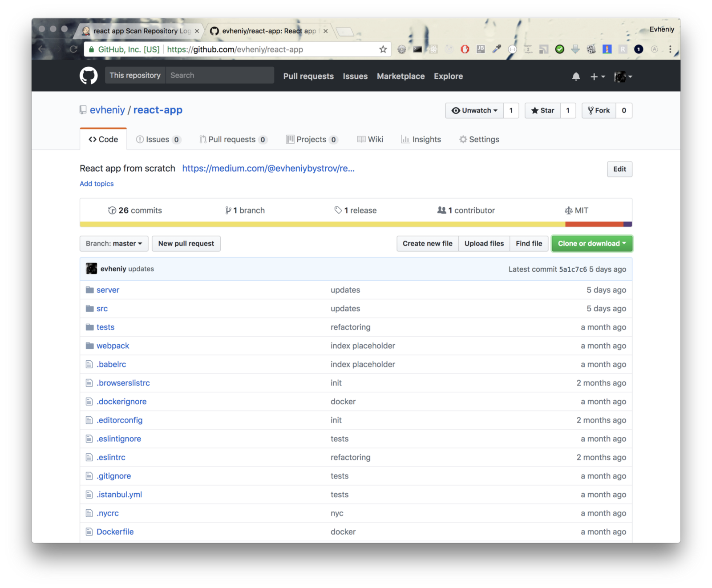Open the 1 release tag link
Image resolution: width=712 pixels, height=588 pixels.
[356, 210]
